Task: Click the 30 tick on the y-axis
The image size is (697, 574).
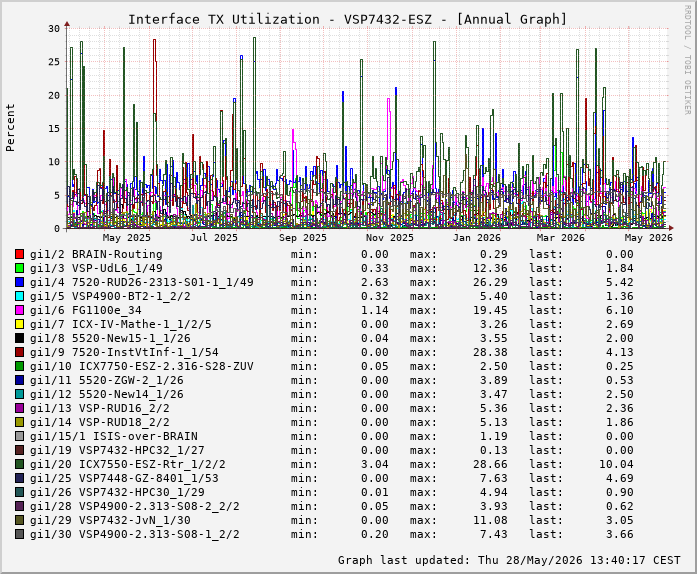Action: tap(54, 28)
